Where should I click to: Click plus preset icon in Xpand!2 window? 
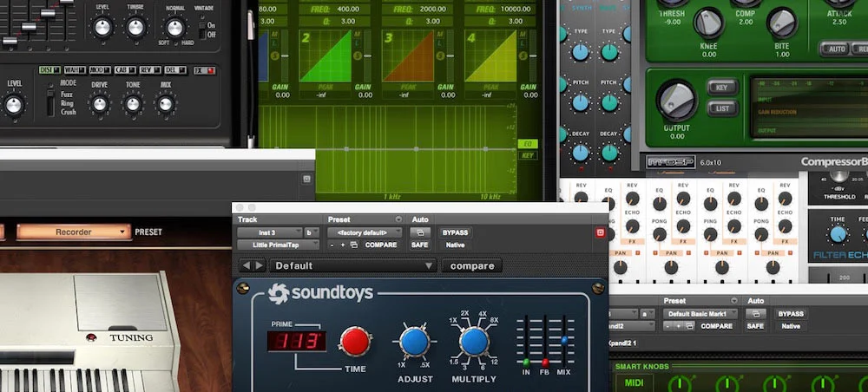pyautogui.click(x=679, y=326)
